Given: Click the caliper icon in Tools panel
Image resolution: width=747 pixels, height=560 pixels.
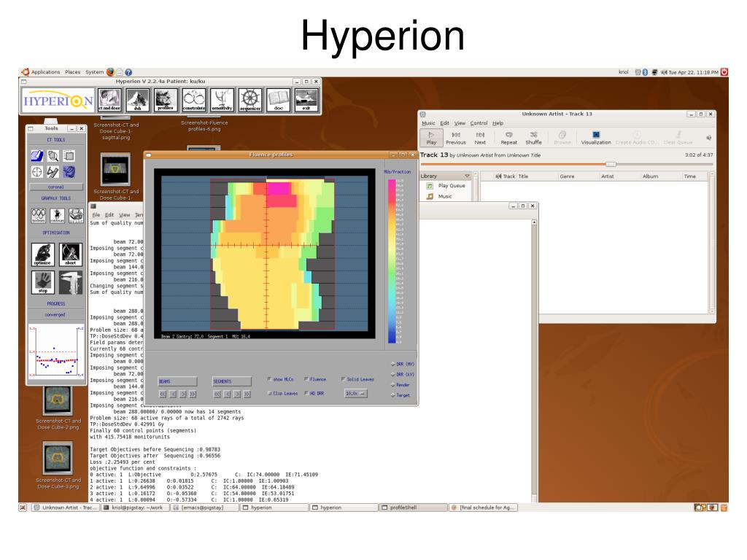Looking at the screenshot, I should point(71,282).
